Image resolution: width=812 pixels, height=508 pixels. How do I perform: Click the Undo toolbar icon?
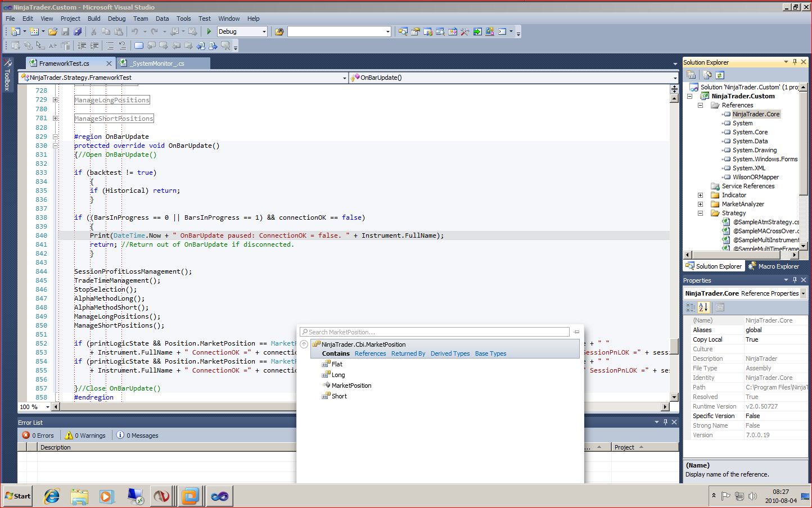click(x=135, y=31)
